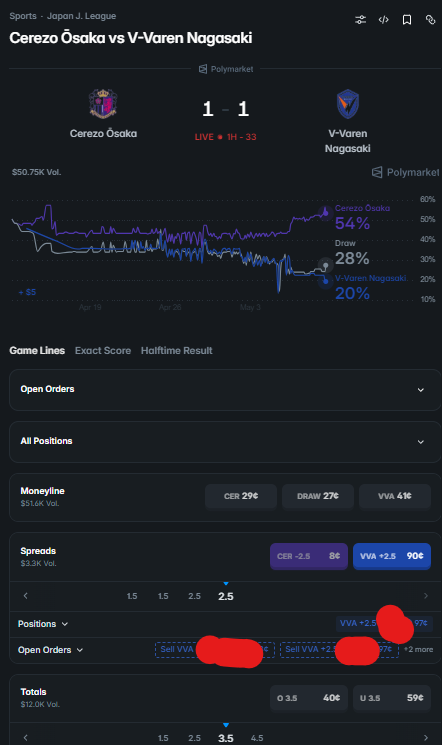442x745 pixels.
Task: Bookmark this market
Action: [x=407, y=19]
